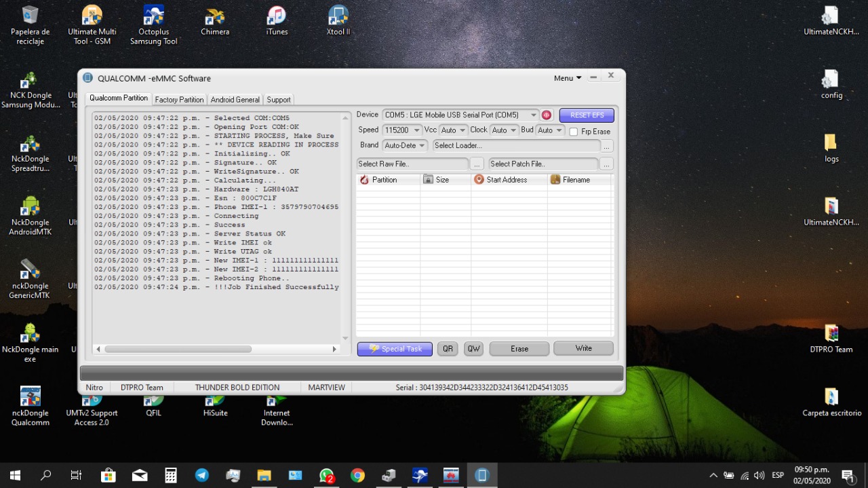
Task: Click Write button
Action: click(584, 348)
